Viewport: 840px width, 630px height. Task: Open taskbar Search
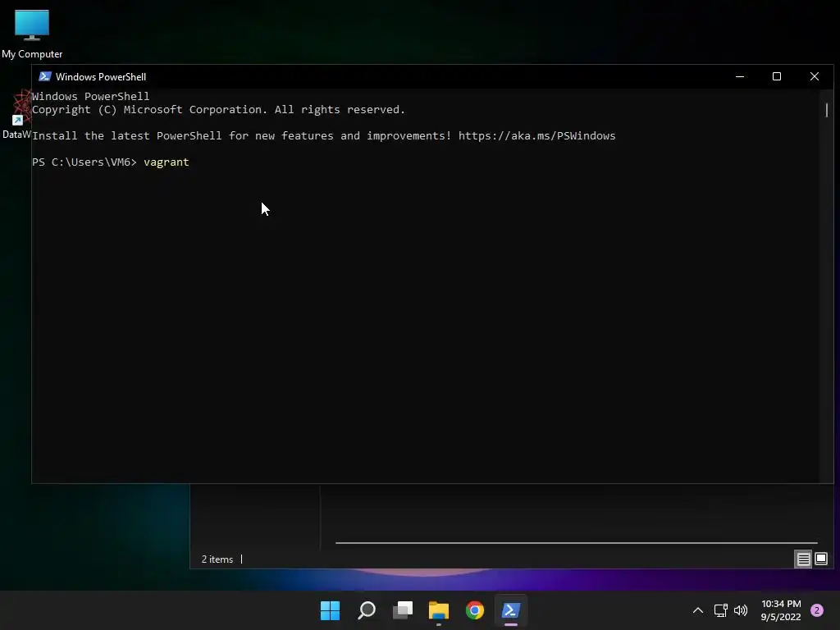pos(367,610)
